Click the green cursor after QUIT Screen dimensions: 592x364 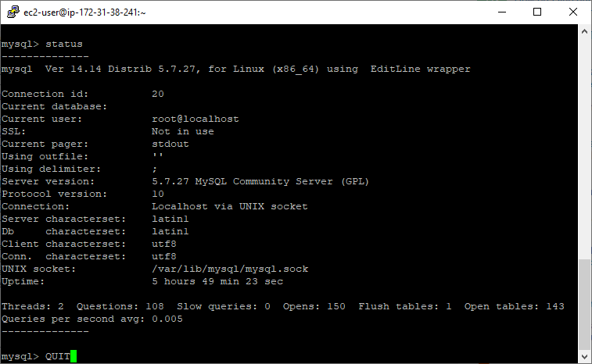click(x=74, y=356)
